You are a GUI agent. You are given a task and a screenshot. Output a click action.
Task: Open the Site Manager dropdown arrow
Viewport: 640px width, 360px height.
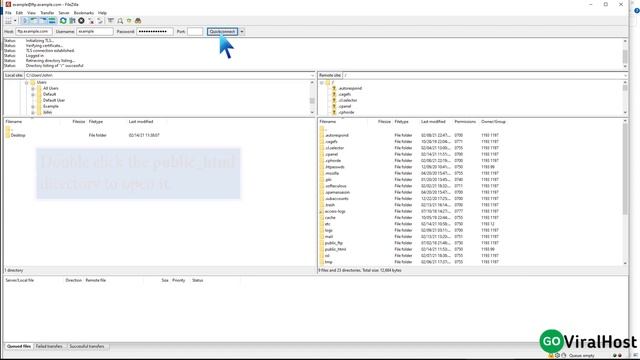pyautogui.click(x=15, y=20)
